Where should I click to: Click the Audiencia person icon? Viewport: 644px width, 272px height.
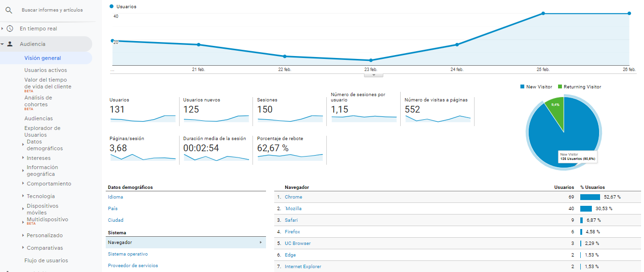click(10, 44)
